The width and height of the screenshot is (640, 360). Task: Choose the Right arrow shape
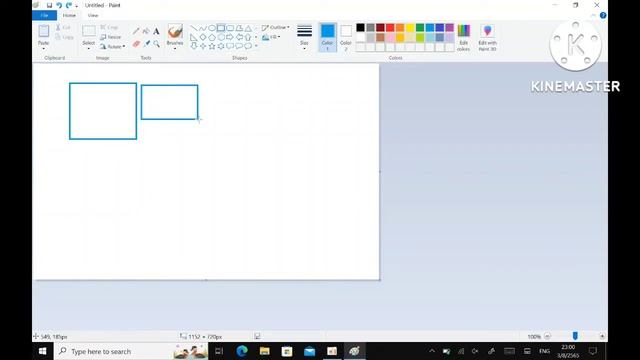[230, 37]
